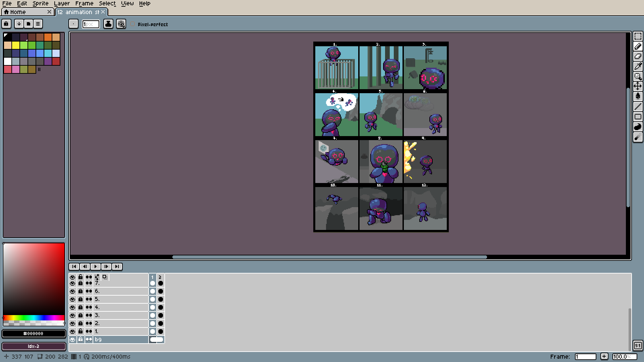Viewport: 644px width, 362px height.
Task: Open the brush type popup
Action: point(73,24)
